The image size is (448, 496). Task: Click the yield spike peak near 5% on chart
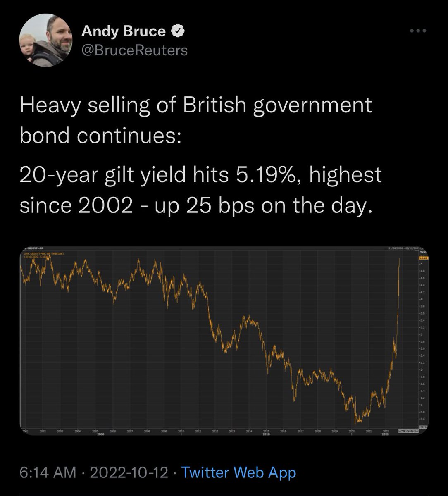(399, 260)
